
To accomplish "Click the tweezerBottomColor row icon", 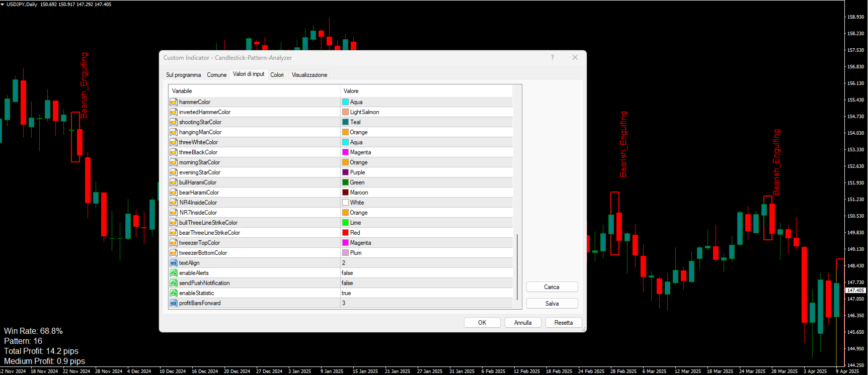I will tap(173, 253).
